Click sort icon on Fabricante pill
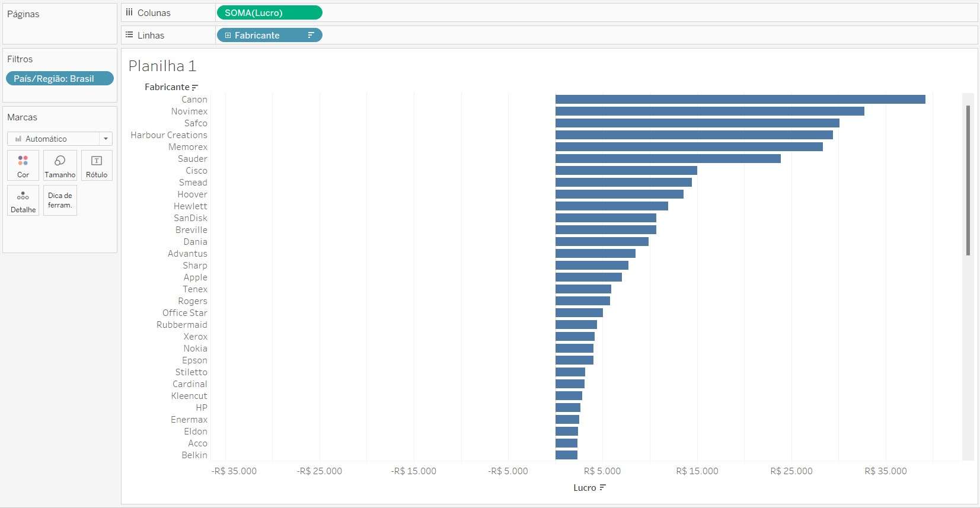This screenshot has height=508, width=980. click(x=311, y=35)
